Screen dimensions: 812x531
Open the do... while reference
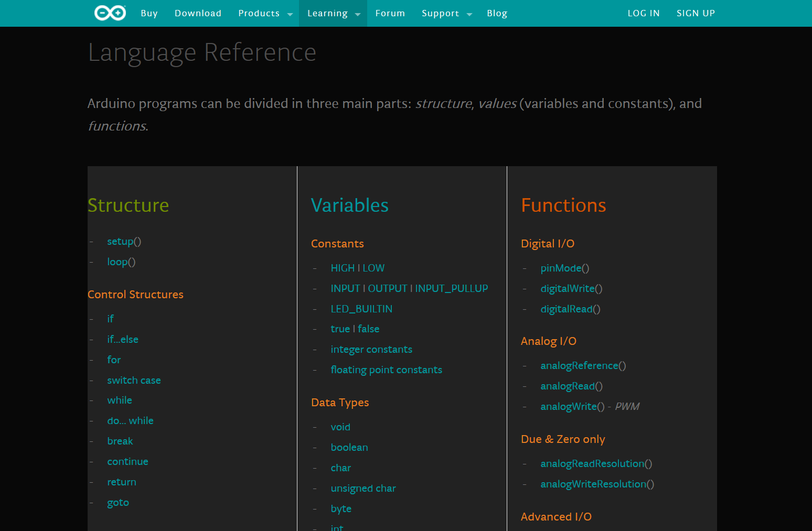130,420
